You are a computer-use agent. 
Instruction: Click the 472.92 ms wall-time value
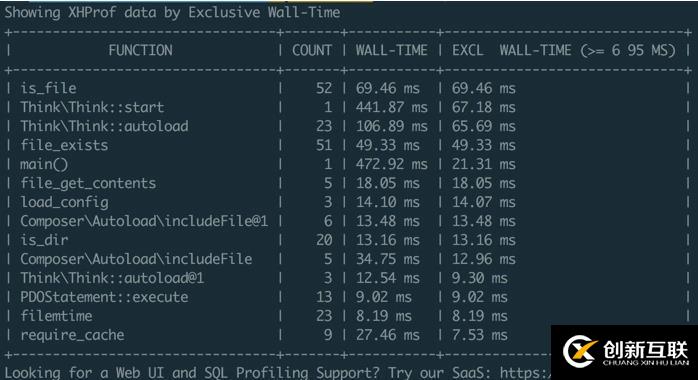[391, 164]
